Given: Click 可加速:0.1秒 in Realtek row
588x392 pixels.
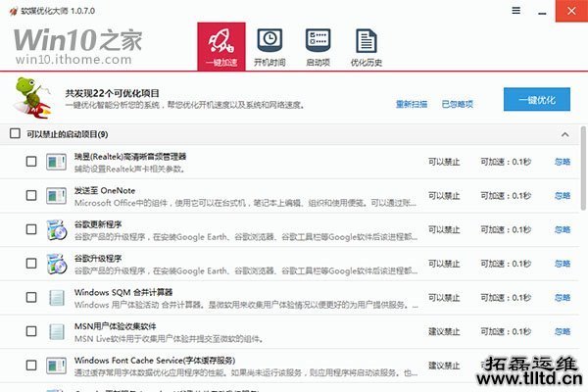Looking at the screenshot, I should click(506, 162).
